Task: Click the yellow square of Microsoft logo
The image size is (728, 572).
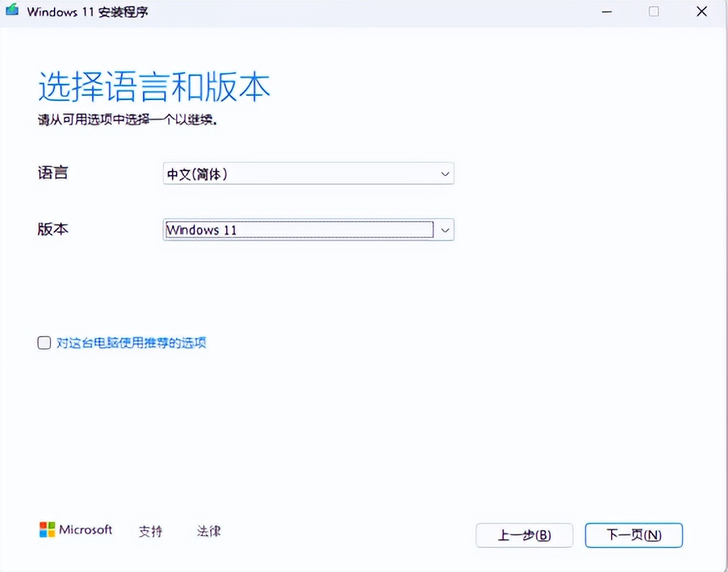Action: click(x=51, y=533)
